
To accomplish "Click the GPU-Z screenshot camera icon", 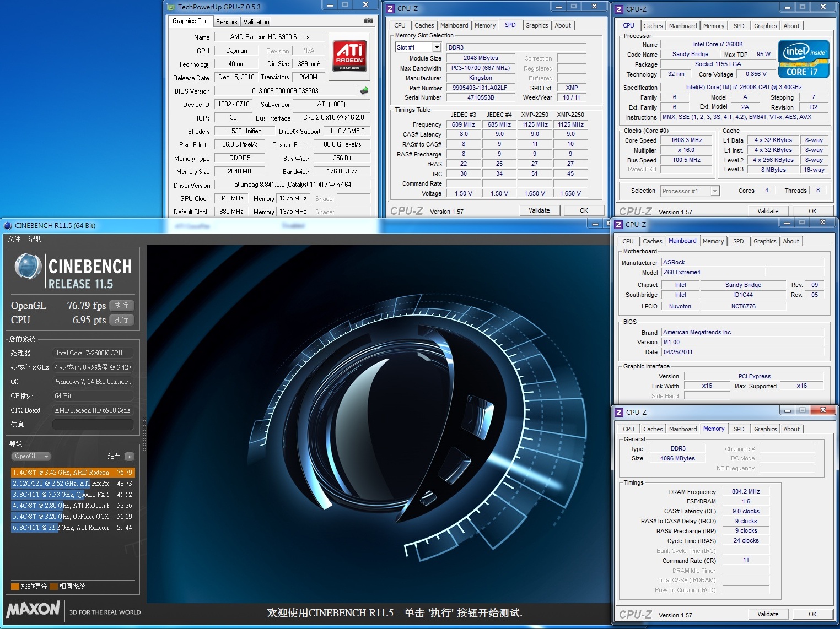I will click(368, 21).
